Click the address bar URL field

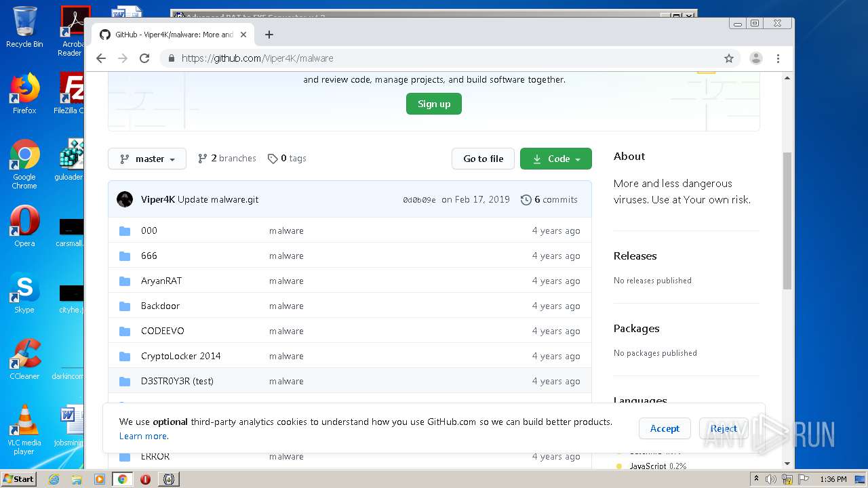pyautogui.click(x=441, y=58)
